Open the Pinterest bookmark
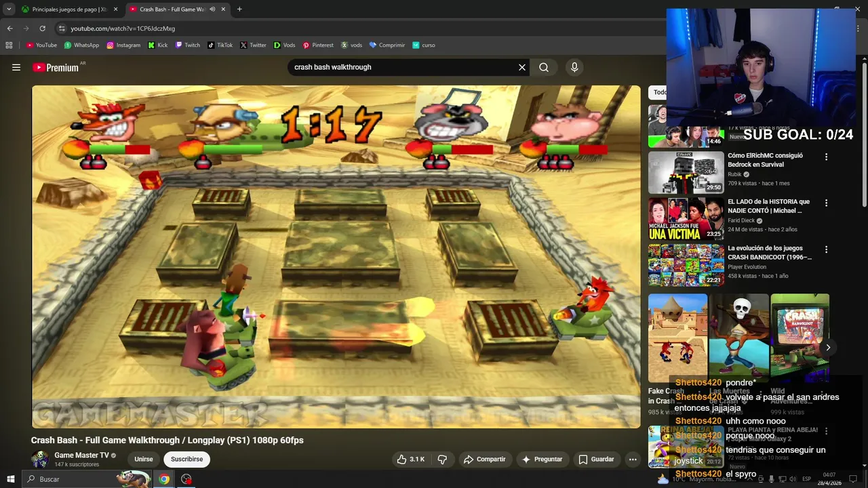 click(318, 45)
